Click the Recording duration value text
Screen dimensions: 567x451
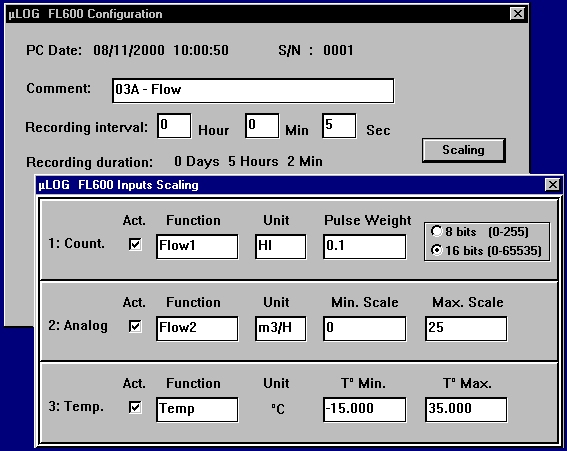(248, 162)
